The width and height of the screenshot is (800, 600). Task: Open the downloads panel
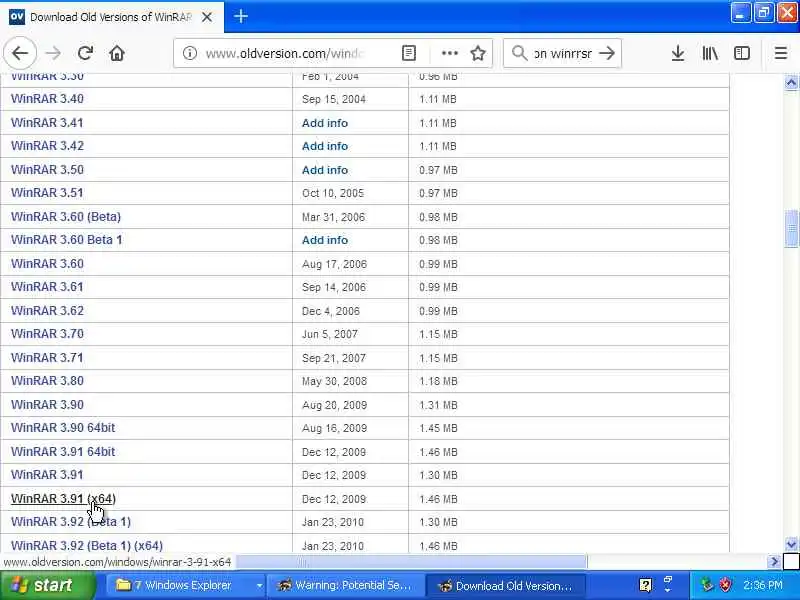pos(678,53)
